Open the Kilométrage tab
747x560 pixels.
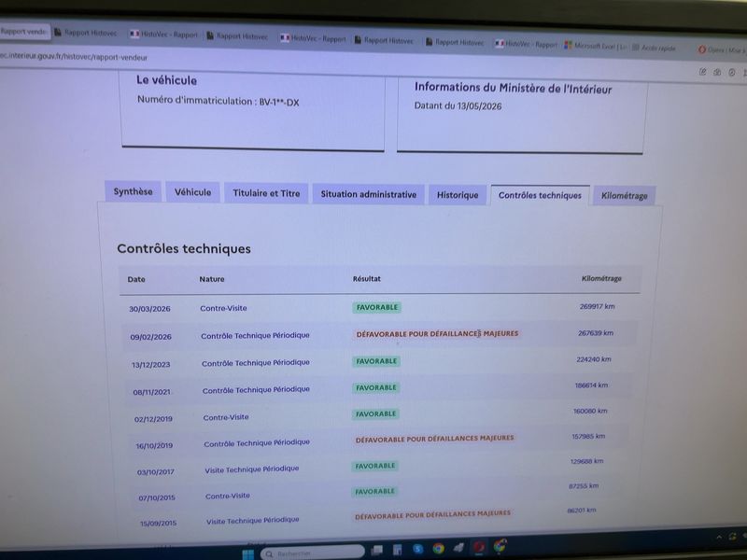click(x=624, y=196)
